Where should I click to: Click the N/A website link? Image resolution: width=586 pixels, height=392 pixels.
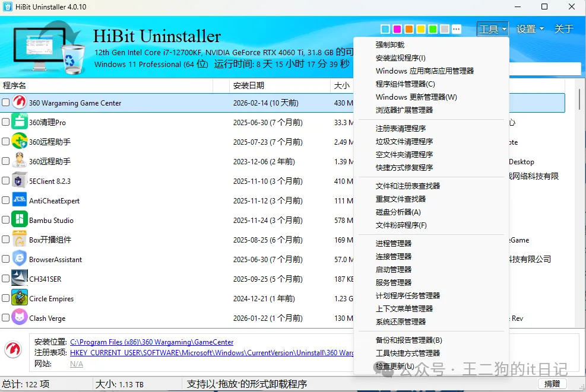(x=77, y=364)
